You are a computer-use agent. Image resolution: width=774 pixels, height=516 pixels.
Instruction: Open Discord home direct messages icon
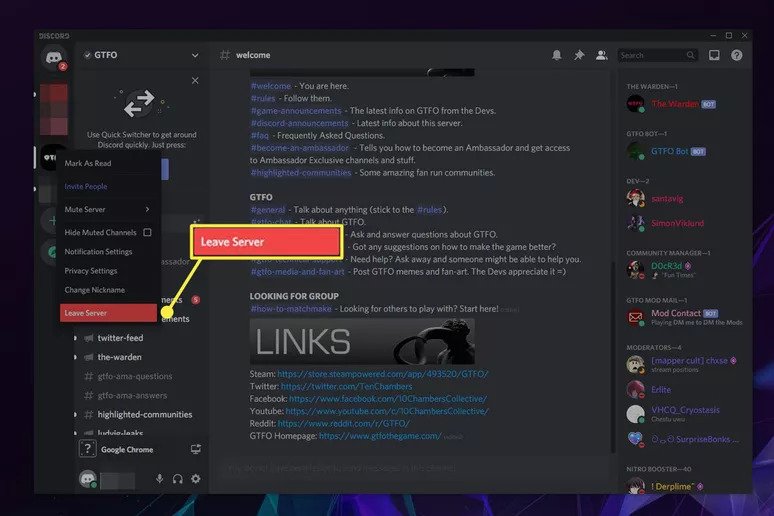tap(54, 58)
